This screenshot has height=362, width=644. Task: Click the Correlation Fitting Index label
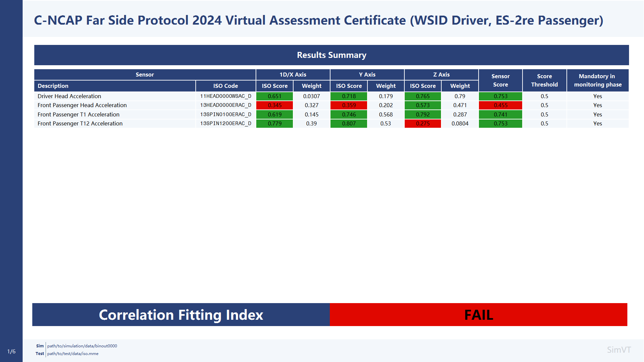coord(181,315)
